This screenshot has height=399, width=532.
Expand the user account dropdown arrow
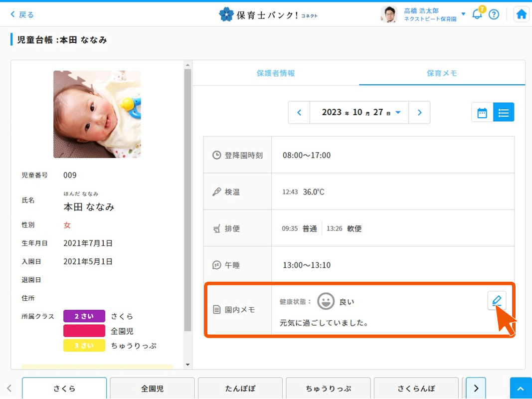pos(463,14)
